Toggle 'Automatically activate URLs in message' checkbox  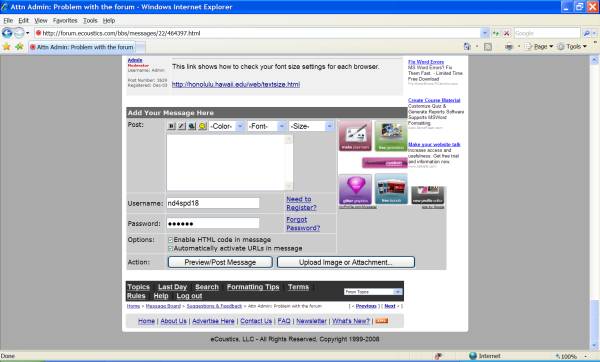171,249
